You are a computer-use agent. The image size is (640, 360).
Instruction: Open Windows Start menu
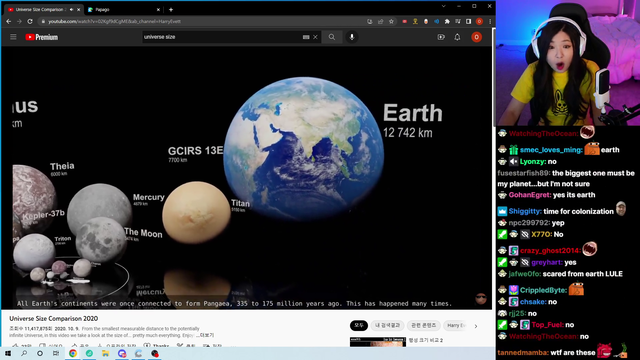click(8, 353)
